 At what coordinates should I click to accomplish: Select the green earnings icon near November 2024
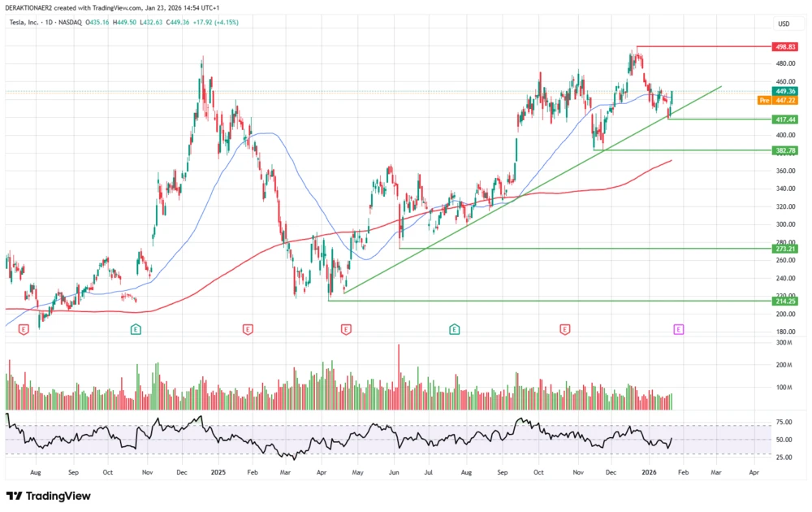134,329
